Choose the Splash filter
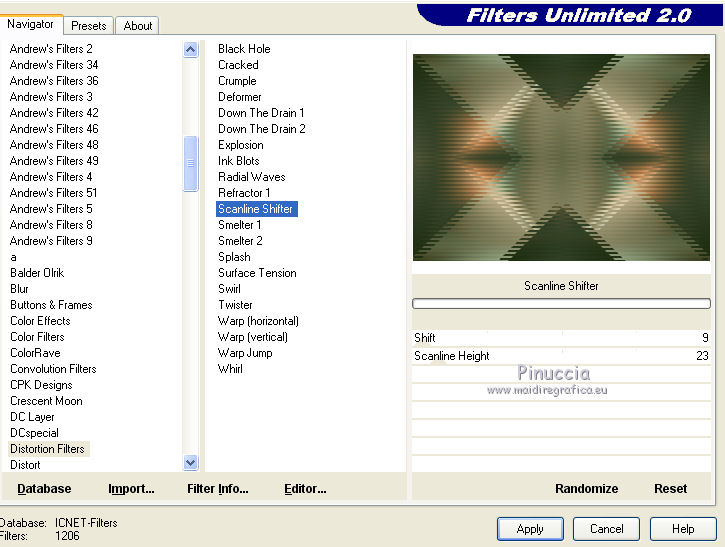 coord(234,257)
